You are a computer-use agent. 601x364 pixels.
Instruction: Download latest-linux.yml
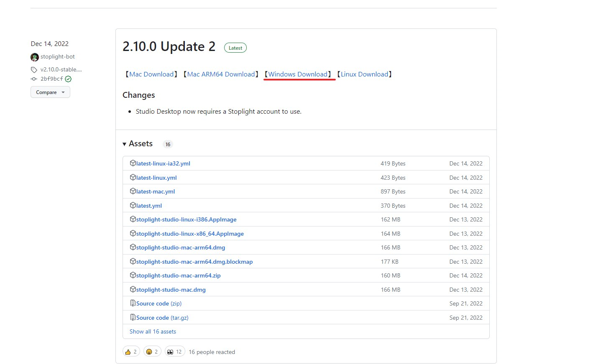click(156, 178)
